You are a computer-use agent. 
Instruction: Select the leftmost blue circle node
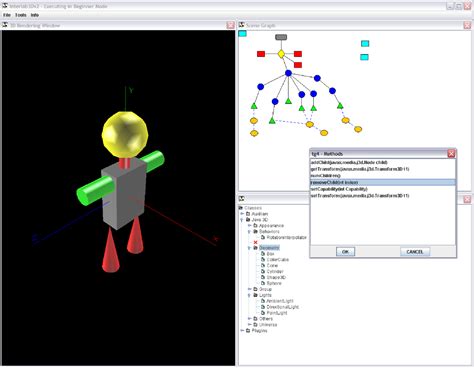261,87
